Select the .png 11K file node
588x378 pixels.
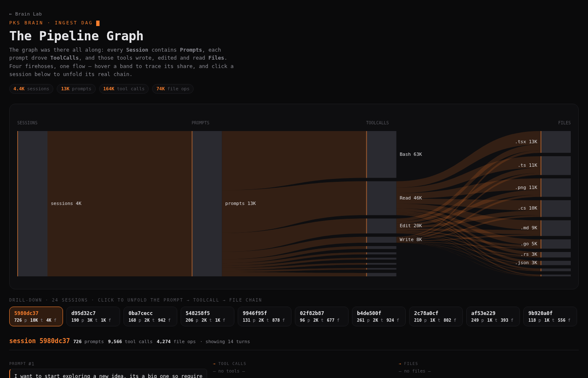point(556,188)
